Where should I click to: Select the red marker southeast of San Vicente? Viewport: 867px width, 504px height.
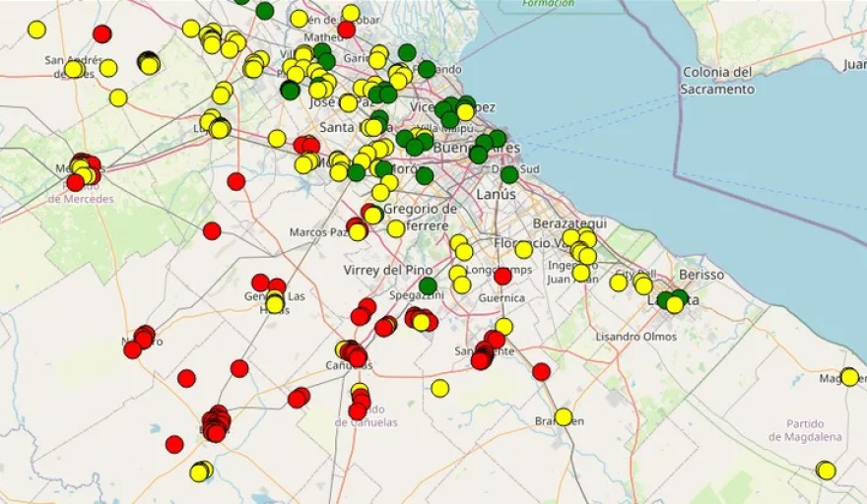[x=541, y=371]
